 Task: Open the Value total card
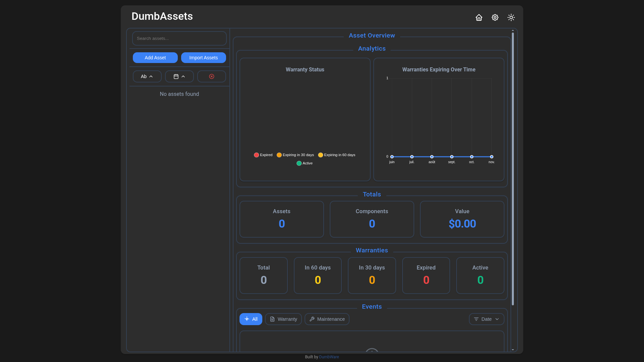coord(462,219)
